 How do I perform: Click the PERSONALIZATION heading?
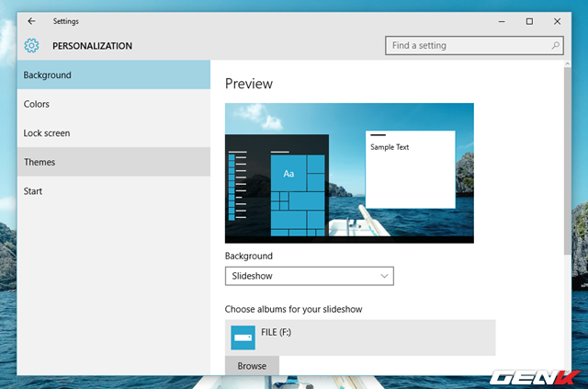pyautogui.click(x=92, y=46)
